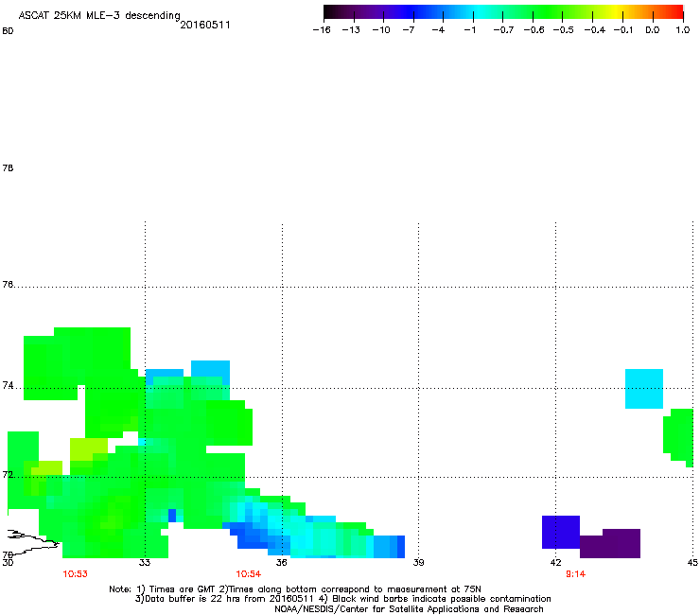Click the -10 color scale label

[381, 30]
